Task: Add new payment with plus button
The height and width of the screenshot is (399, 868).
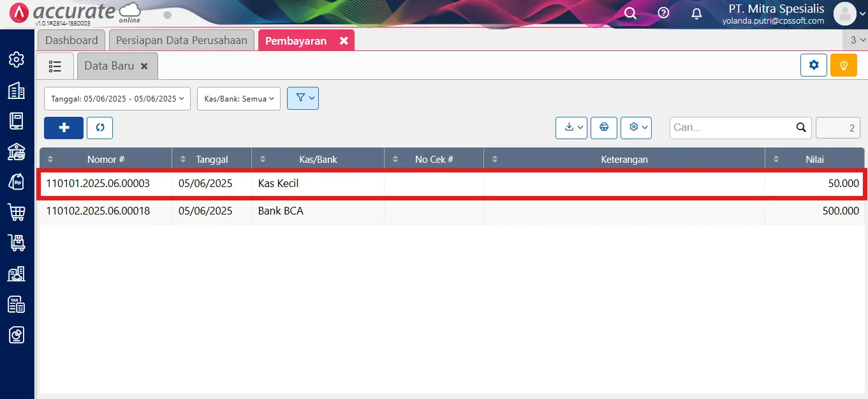Action: (64, 128)
